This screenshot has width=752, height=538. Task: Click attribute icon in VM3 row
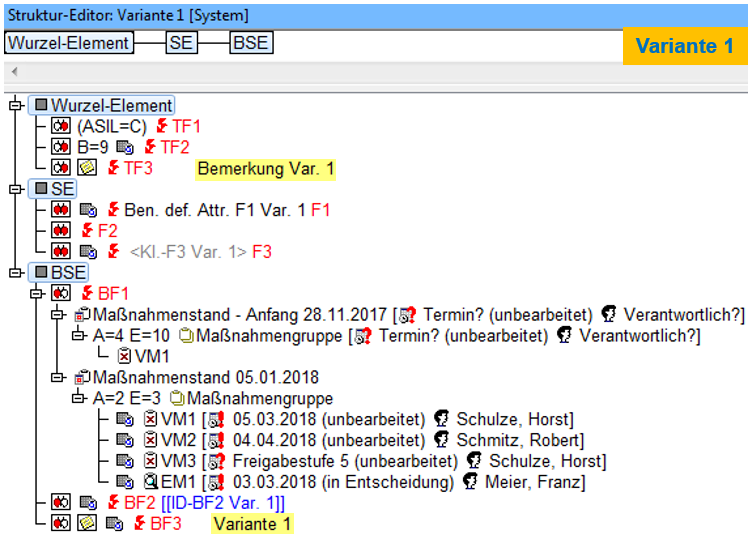click(125, 461)
